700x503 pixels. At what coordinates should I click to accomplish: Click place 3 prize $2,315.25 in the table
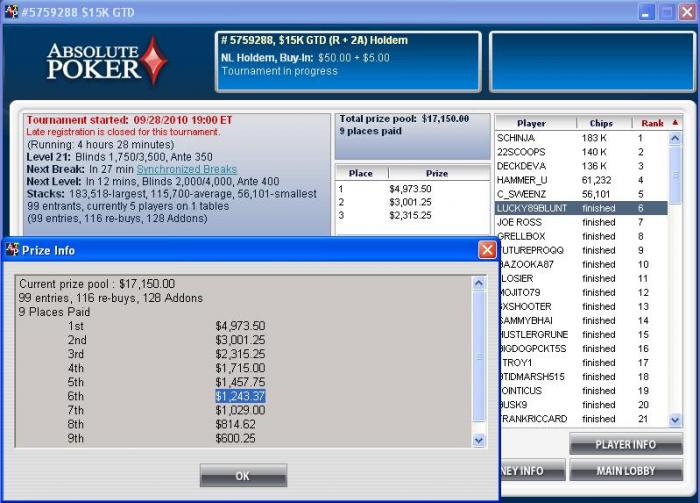click(410, 216)
